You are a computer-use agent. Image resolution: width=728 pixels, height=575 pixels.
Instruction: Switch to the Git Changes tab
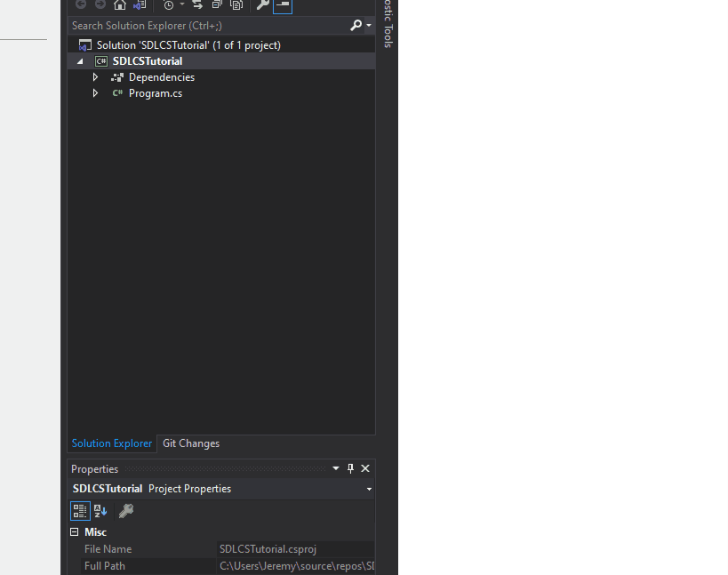coord(190,443)
